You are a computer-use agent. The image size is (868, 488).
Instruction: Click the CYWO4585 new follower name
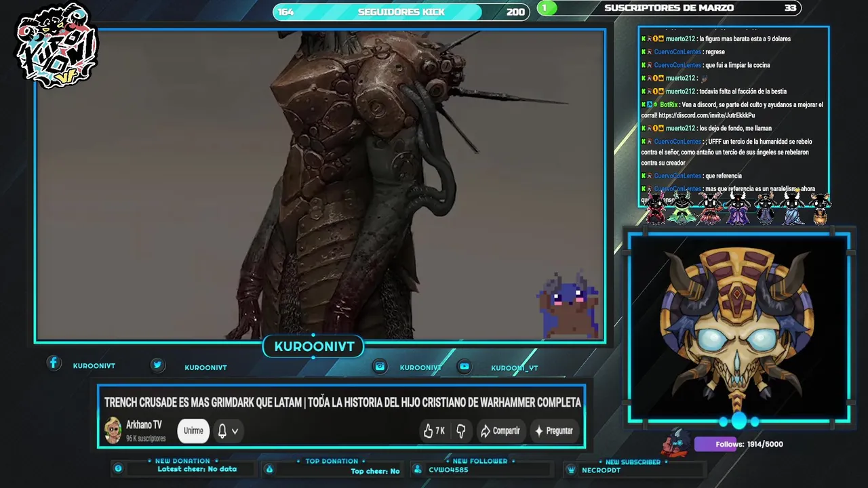click(x=448, y=470)
